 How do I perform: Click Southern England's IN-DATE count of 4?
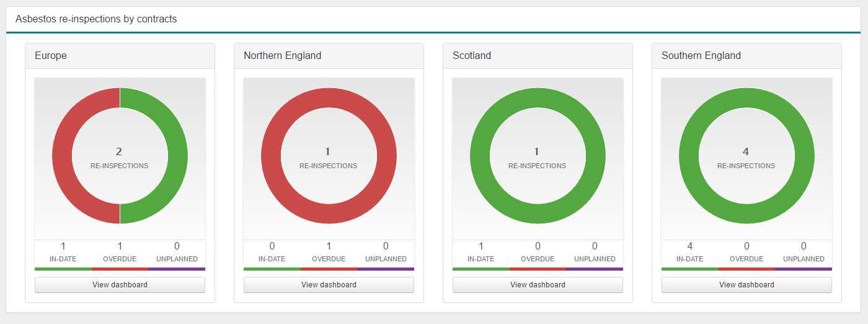point(689,246)
